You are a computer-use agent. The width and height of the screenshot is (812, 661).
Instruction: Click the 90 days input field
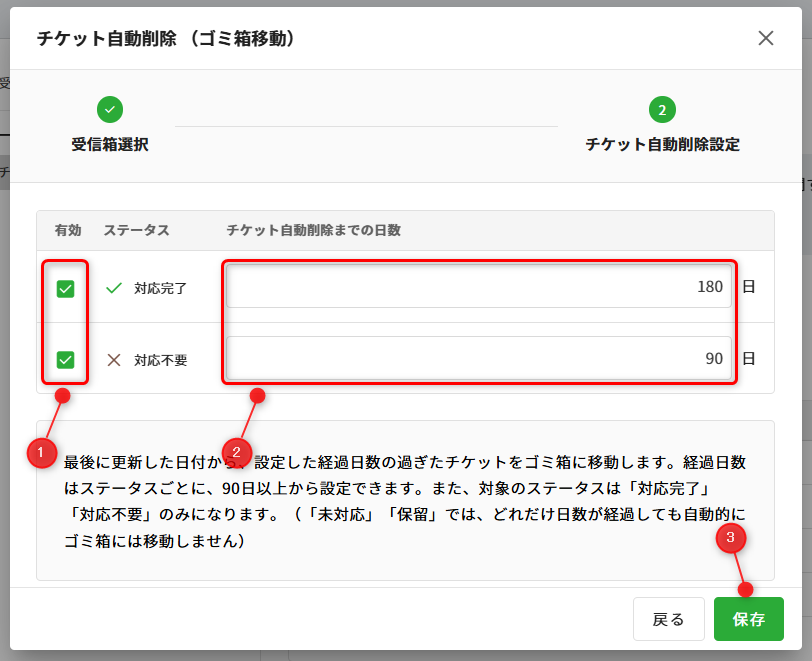click(478, 358)
